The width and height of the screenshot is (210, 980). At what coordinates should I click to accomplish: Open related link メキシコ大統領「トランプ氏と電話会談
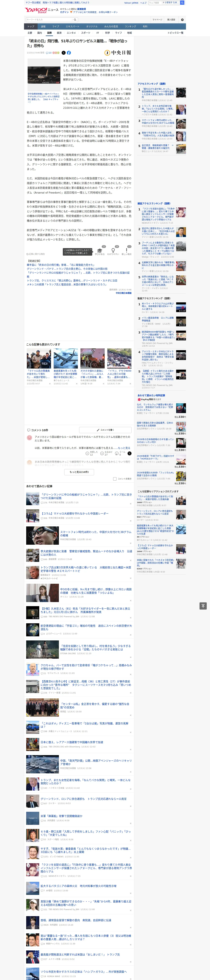coord(67,284)
